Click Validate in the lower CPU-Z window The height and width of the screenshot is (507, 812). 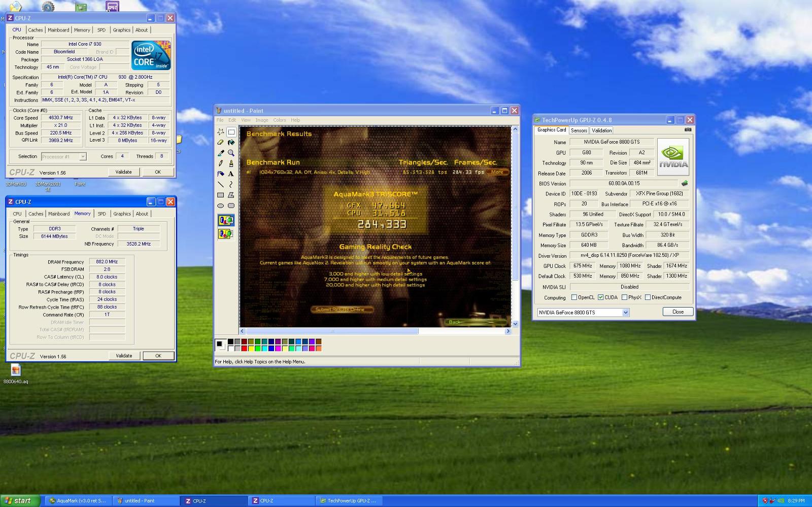pyautogui.click(x=124, y=356)
